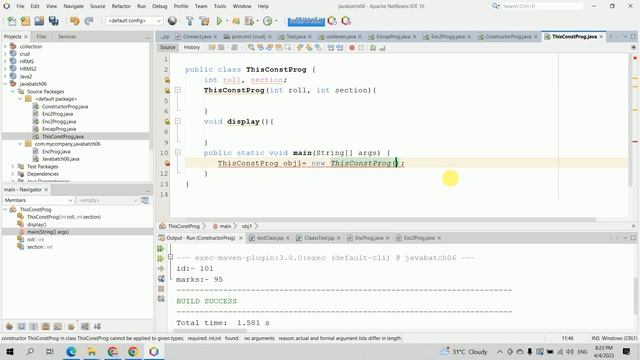
Task: Click the Save All toolbar icon
Action: pyautogui.click(x=53, y=21)
